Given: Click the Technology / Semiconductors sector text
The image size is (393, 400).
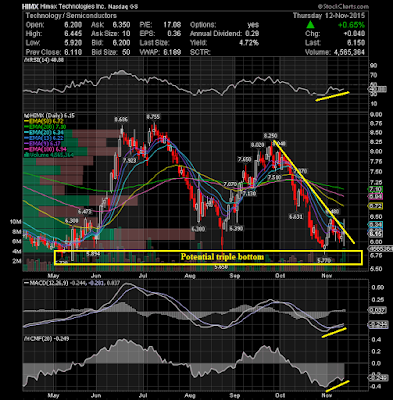Looking at the screenshot, I should 71,16.
